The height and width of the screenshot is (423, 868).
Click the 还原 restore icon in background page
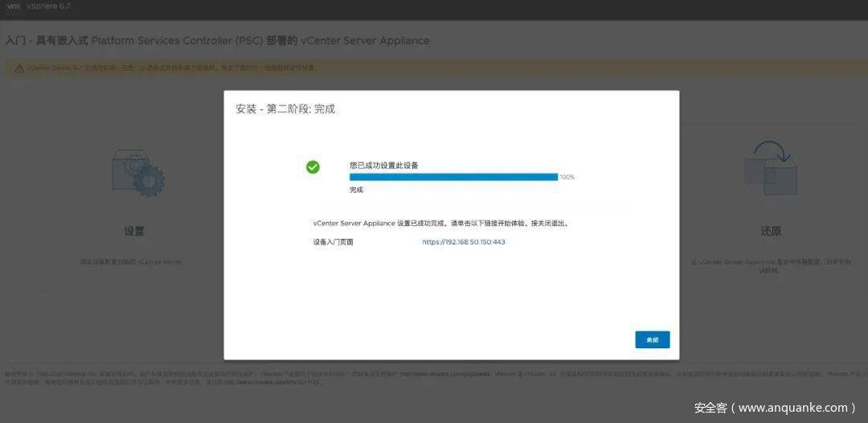[771, 166]
